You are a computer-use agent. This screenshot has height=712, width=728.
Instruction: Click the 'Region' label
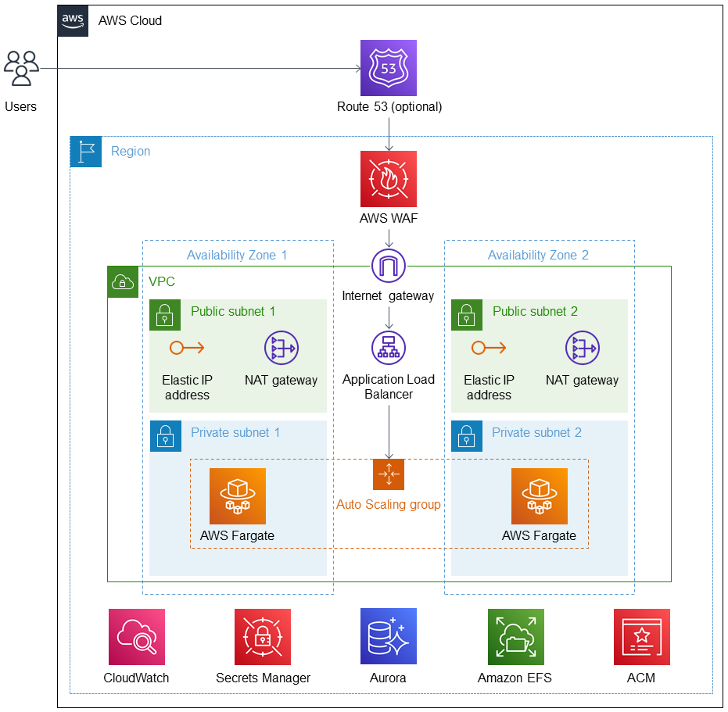click(x=131, y=152)
